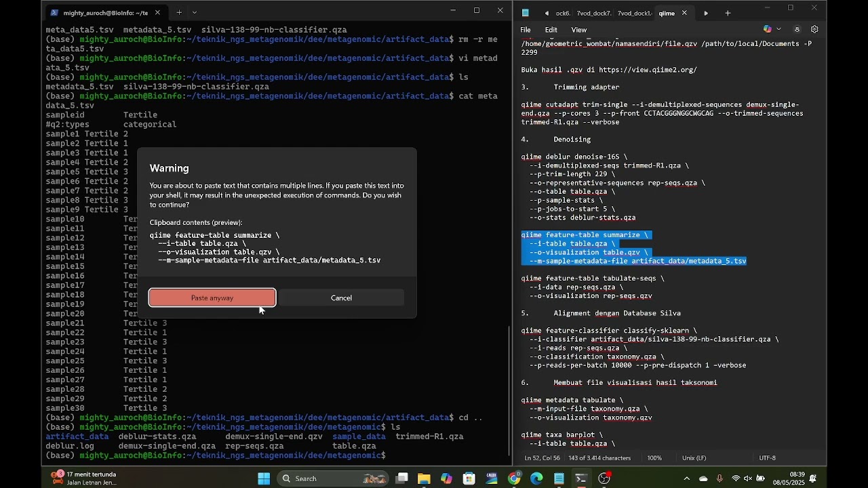Click the muted volume tray icon
Image resolution: width=868 pixels, height=488 pixels.
coord(748,479)
